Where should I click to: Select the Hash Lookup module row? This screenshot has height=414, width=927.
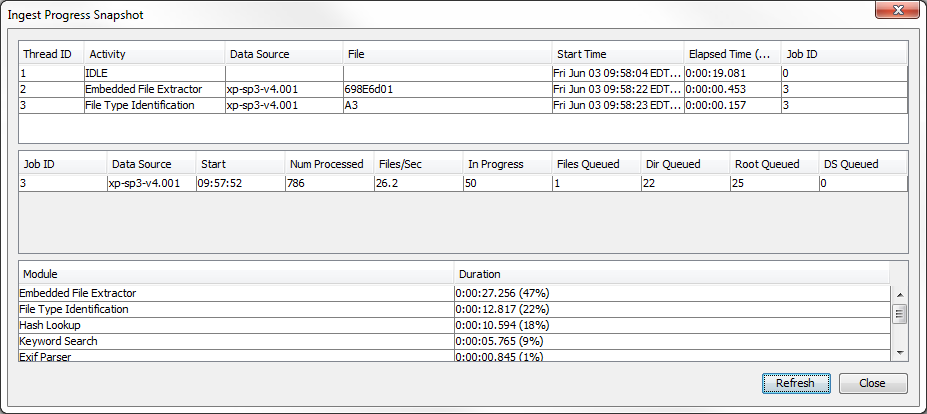tap(236, 325)
